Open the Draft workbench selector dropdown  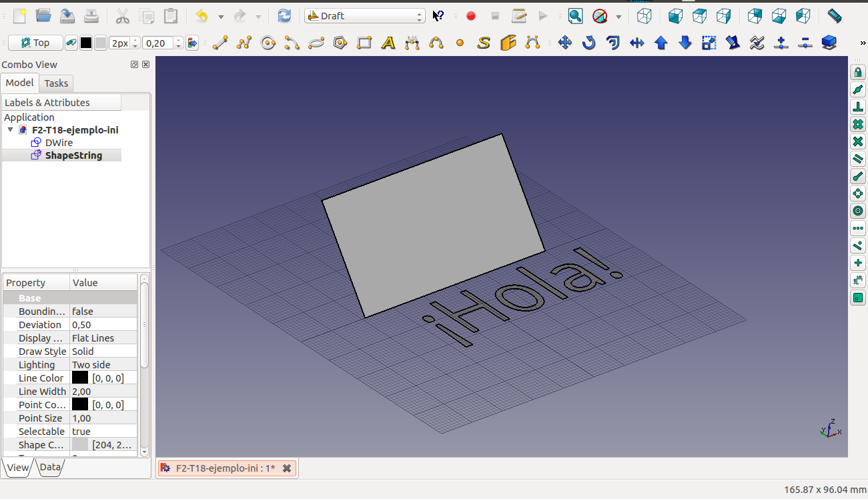[x=365, y=16]
